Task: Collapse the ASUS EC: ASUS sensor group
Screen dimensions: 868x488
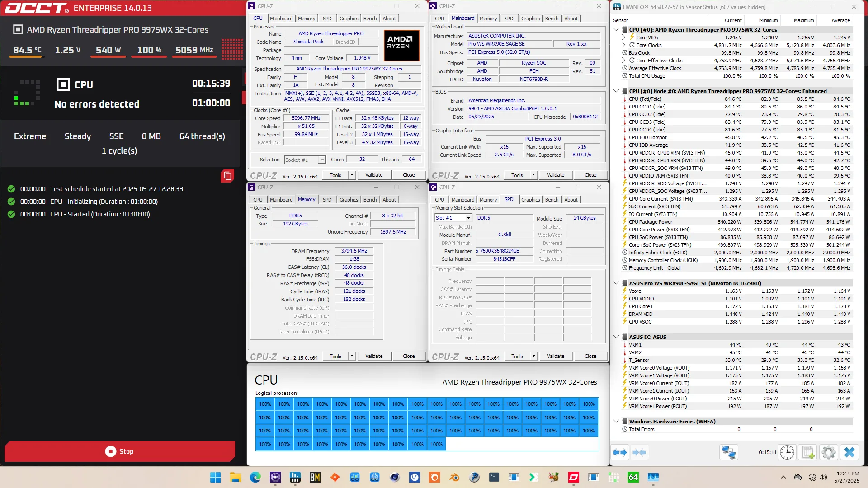Action: tap(616, 337)
